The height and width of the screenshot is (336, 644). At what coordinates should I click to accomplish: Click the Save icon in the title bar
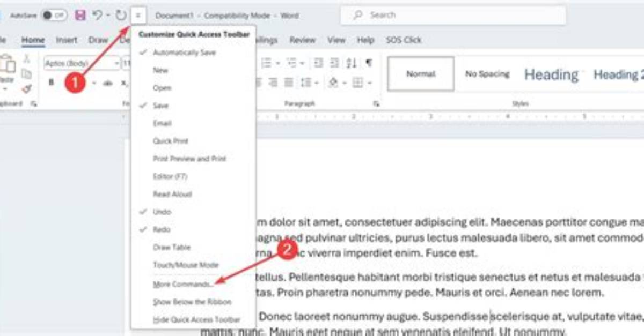pyautogui.click(x=80, y=16)
